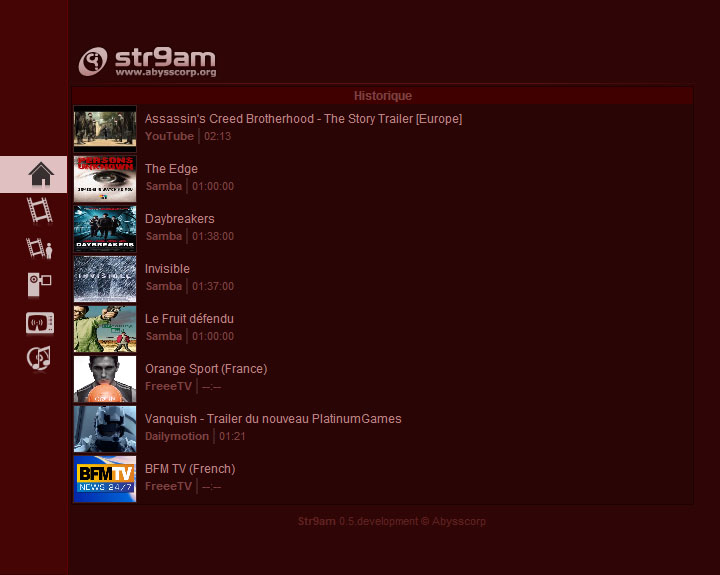
Task: Play The Edge title link
Action: tap(171, 169)
